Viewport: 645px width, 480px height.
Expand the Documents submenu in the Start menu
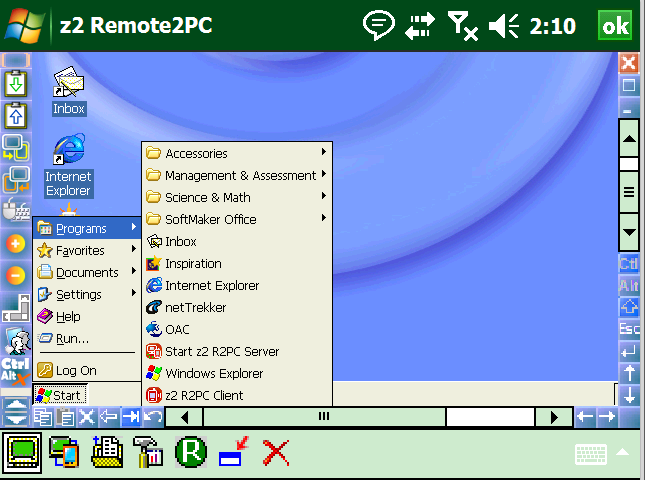[x=87, y=272]
